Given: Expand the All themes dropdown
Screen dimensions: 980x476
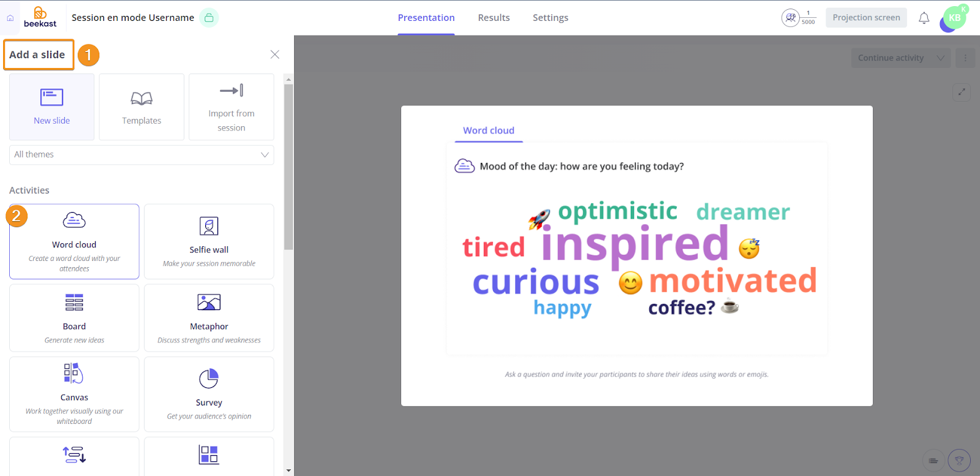Looking at the screenshot, I should 141,155.
